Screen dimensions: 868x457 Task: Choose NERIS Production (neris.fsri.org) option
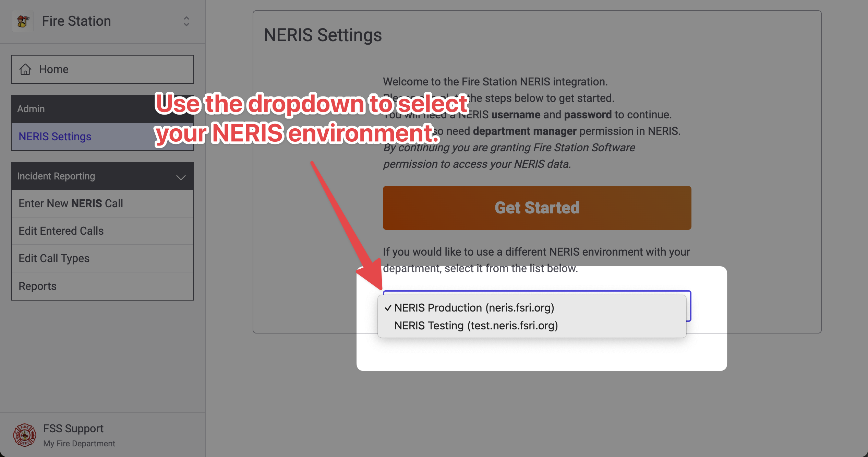[x=474, y=308]
